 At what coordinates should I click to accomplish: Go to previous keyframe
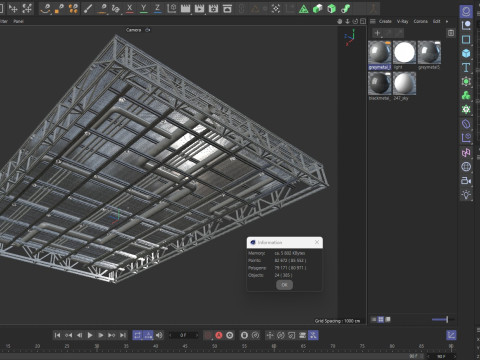[x=68, y=335]
